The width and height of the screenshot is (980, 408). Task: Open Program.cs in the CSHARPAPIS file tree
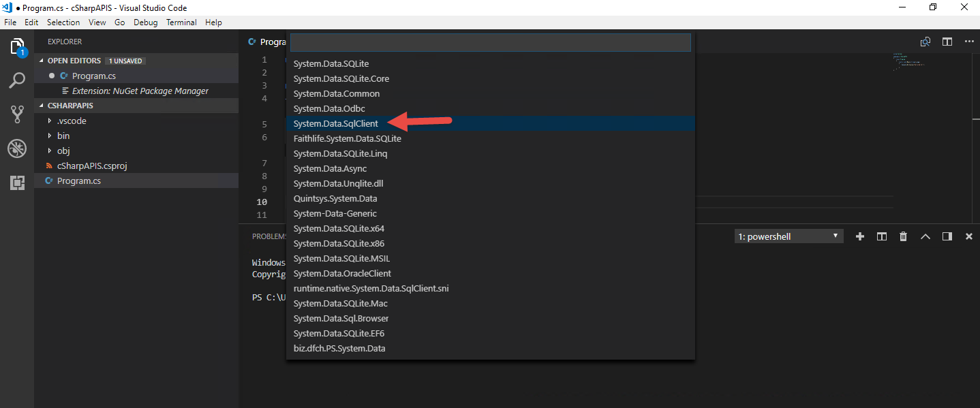pyautogui.click(x=136, y=181)
